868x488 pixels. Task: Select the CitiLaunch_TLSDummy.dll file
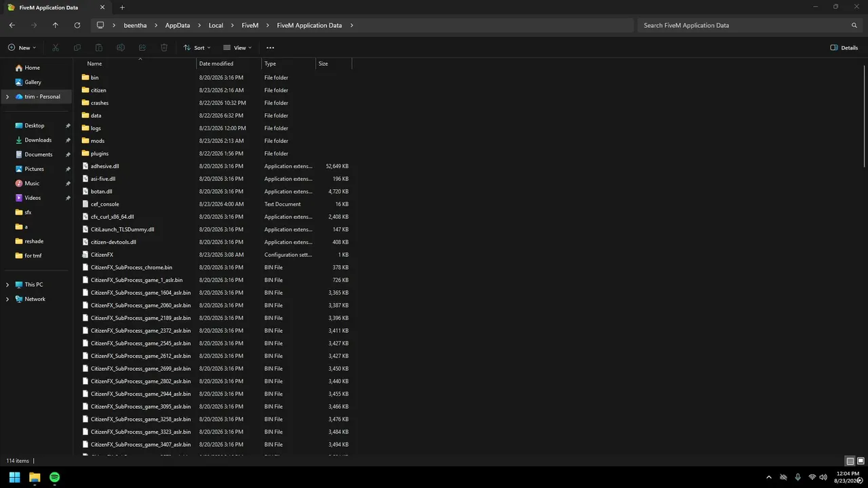tap(122, 230)
